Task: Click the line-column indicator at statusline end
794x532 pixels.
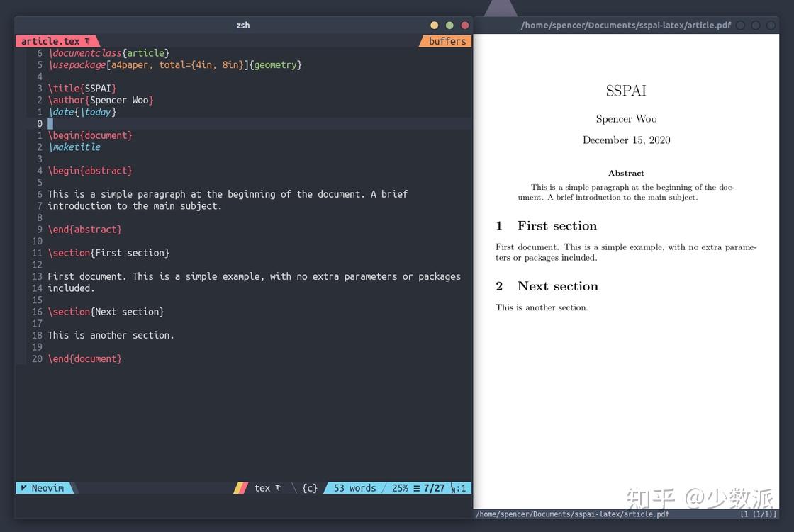Action: [459, 487]
